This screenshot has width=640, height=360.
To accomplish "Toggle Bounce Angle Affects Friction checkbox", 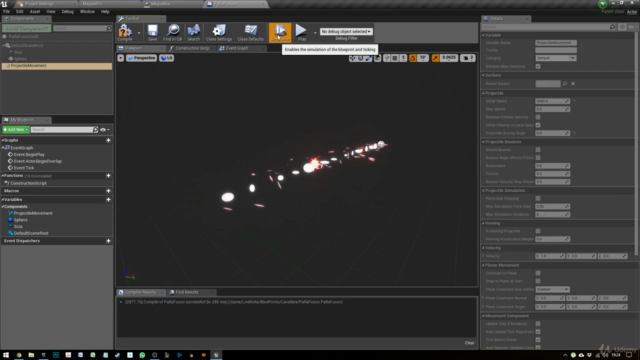I will coord(538,158).
